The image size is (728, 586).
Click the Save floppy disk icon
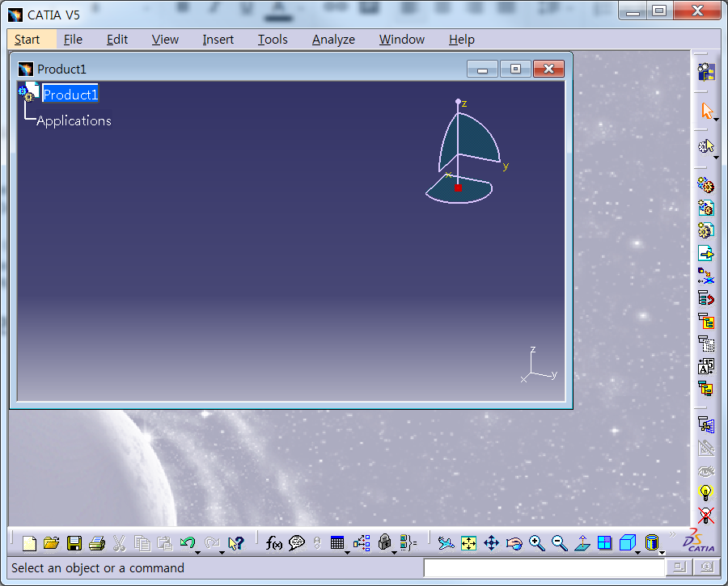pos(74,543)
